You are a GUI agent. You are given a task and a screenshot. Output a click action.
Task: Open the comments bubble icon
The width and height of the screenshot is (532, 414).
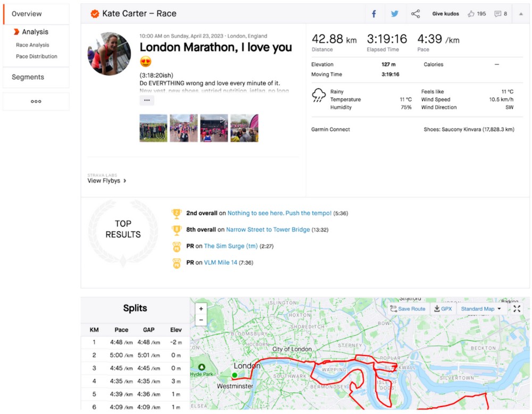point(501,14)
